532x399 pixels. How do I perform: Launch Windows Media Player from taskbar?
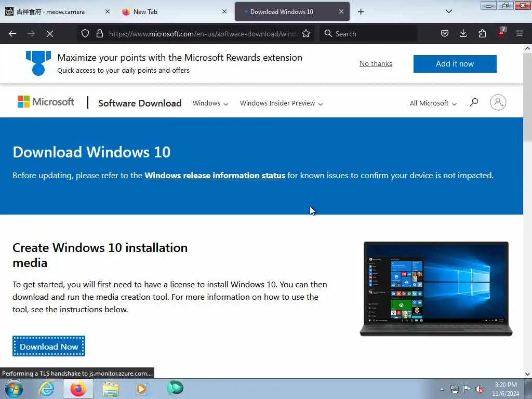pyautogui.click(x=142, y=389)
